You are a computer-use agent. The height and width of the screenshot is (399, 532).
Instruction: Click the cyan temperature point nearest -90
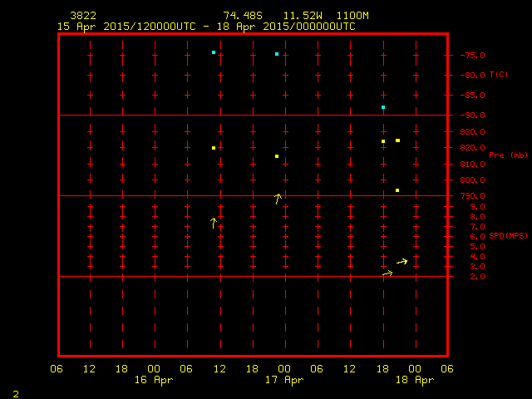point(383,107)
